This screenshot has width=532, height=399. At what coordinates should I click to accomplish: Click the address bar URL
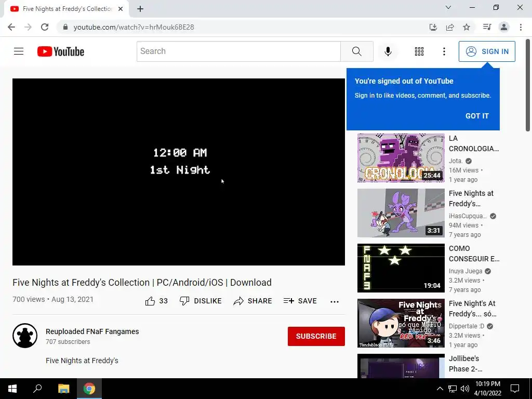[x=134, y=27]
